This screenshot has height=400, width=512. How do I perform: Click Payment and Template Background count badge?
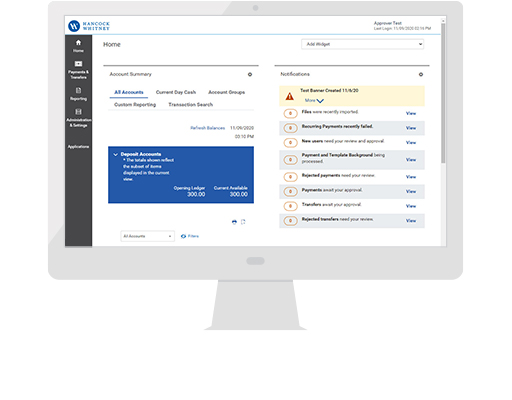pyautogui.click(x=290, y=160)
